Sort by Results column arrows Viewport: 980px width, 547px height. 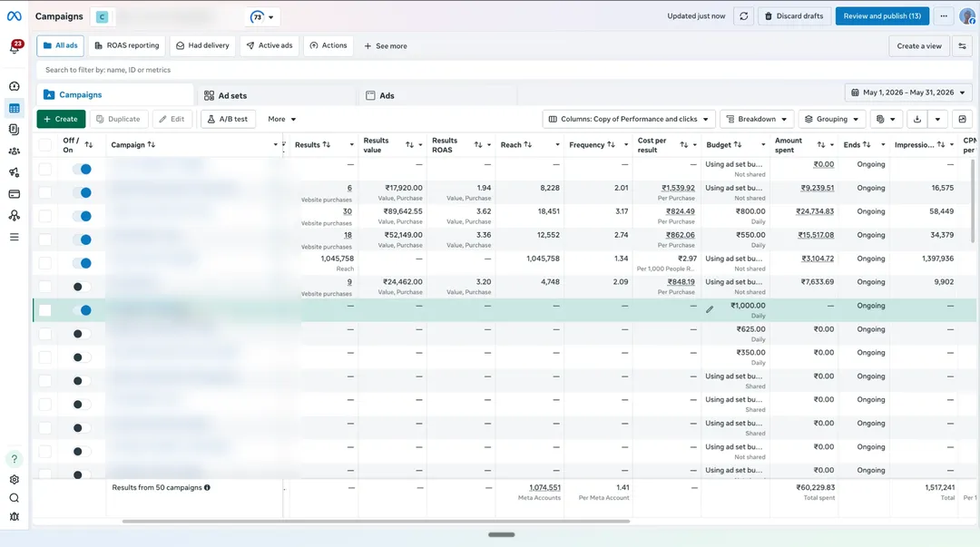327,144
